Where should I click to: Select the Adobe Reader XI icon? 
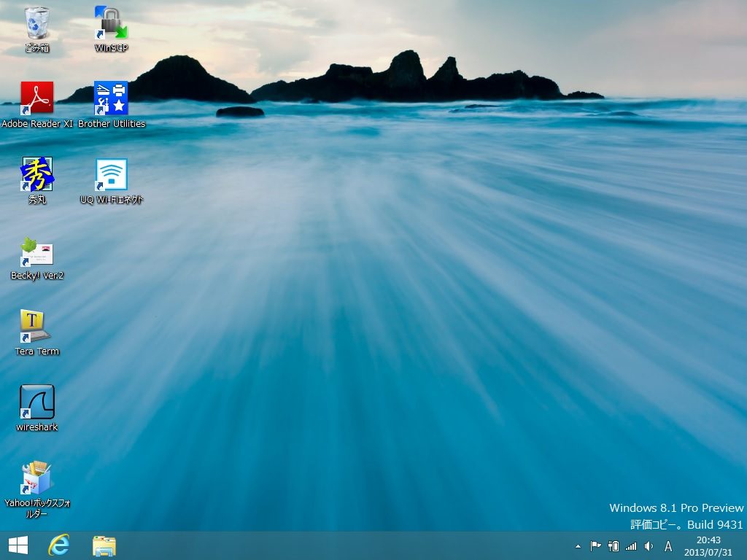(37, 98)
